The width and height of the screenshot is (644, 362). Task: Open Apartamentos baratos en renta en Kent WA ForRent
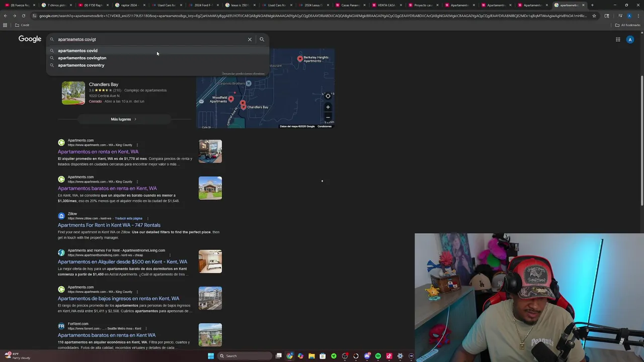pyautogui.click(x=107, y=335)
